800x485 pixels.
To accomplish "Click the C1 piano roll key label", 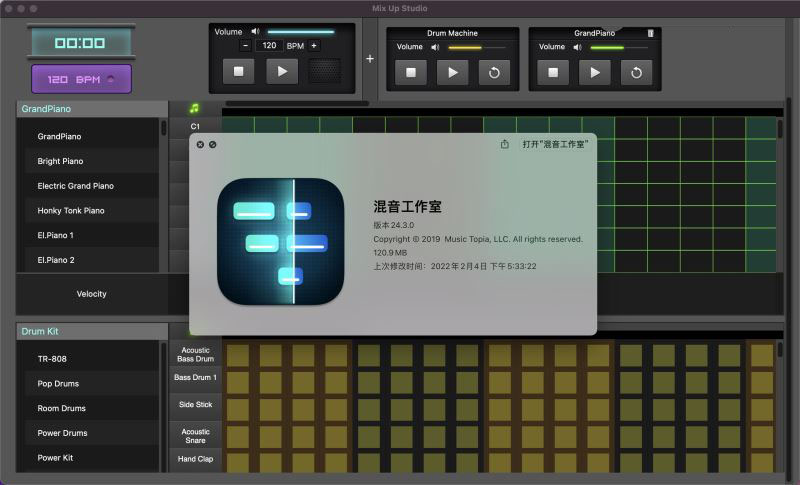I will click(x=195, y=126).
